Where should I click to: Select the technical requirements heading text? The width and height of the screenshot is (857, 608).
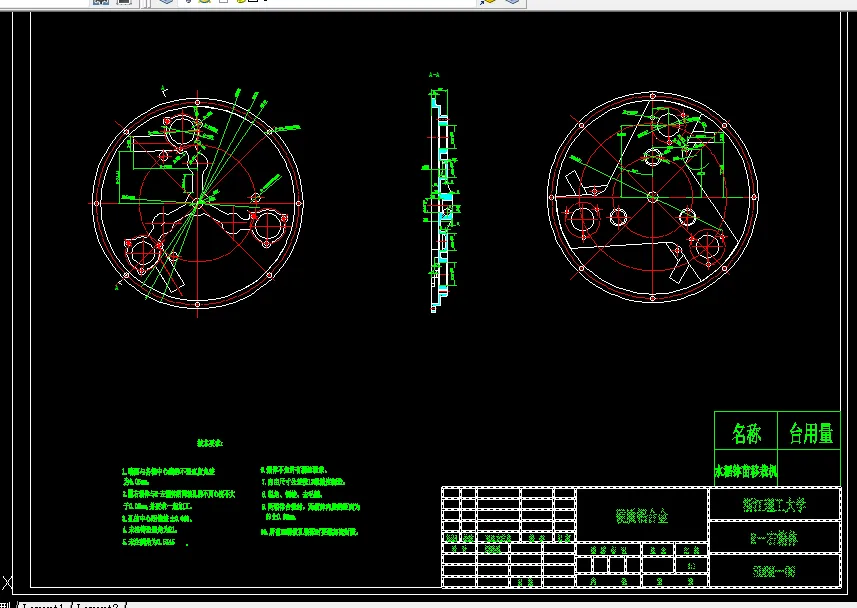210,443
